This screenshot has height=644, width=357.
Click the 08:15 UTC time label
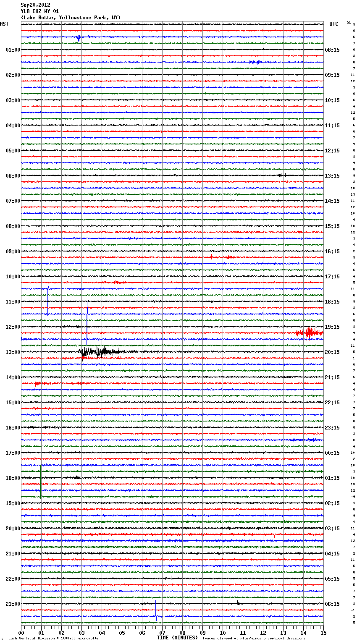(x=332, y=50)
